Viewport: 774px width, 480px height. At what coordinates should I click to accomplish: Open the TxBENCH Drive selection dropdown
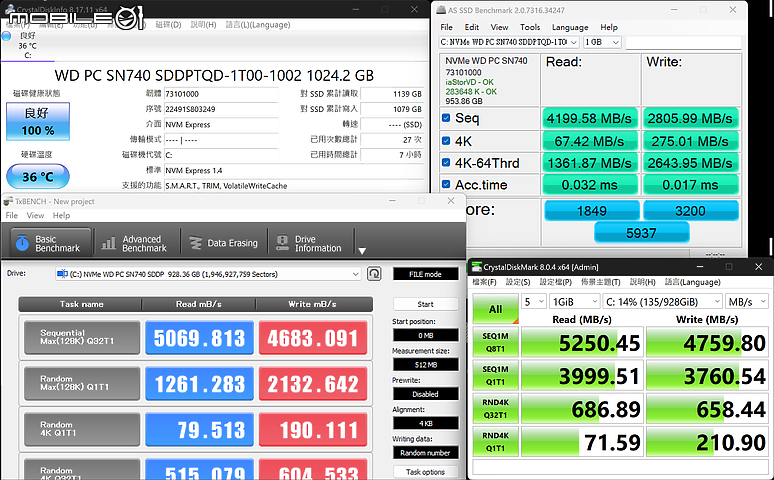tap(208, 274)
